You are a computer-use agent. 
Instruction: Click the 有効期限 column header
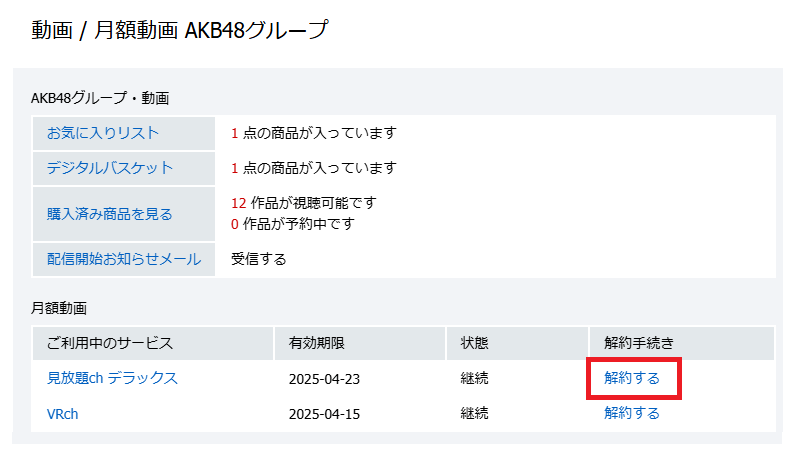[317, 343]
